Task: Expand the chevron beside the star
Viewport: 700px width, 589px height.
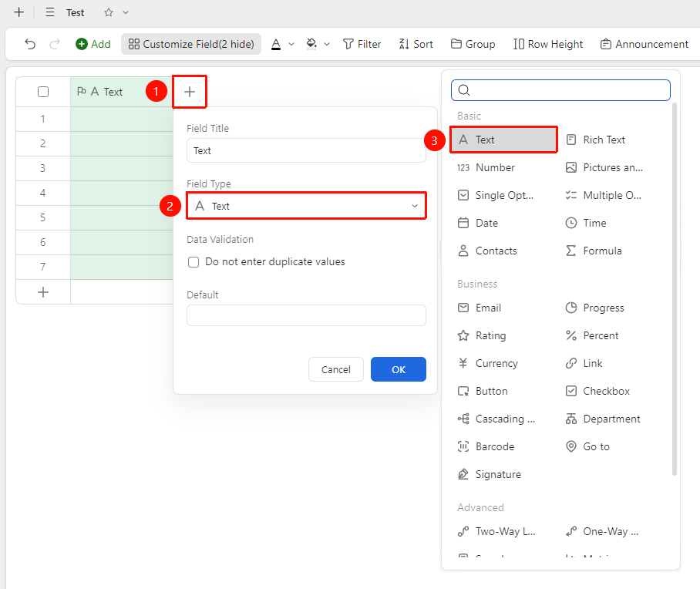Action: click(126, 12)
